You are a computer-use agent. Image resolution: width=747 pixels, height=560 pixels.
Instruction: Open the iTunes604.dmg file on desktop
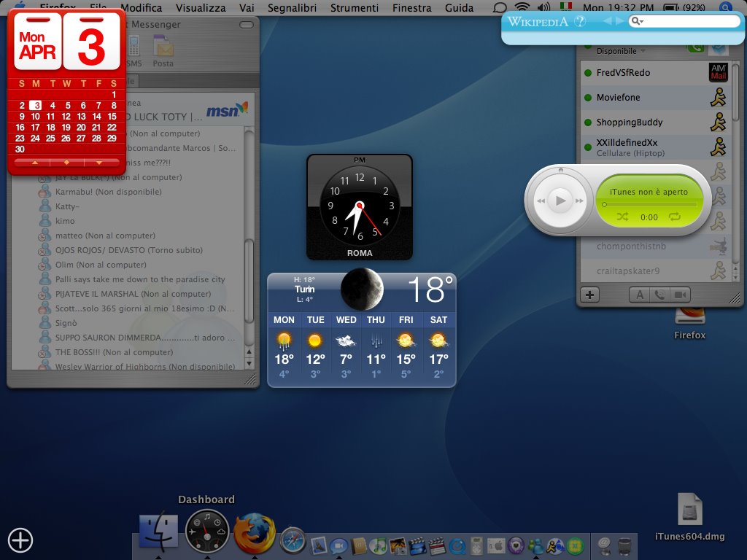pos(689,517)
